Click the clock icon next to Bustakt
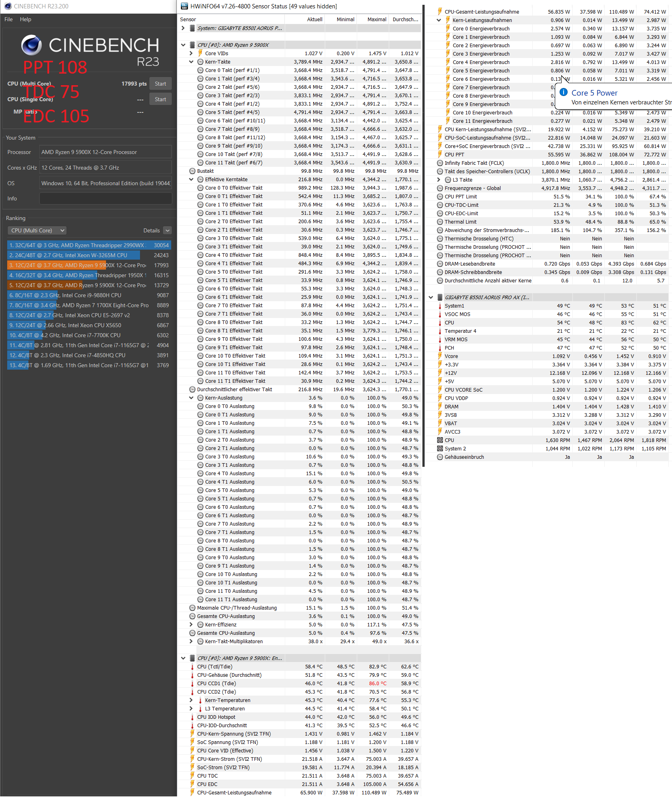 pyautogui.click(x=192, y=171)
